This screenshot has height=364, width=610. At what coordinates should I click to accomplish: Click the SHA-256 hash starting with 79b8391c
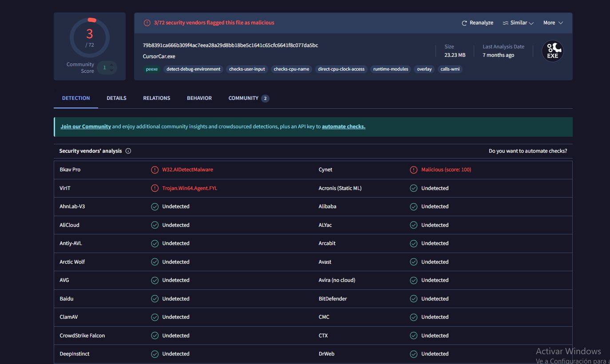[230, 45]
